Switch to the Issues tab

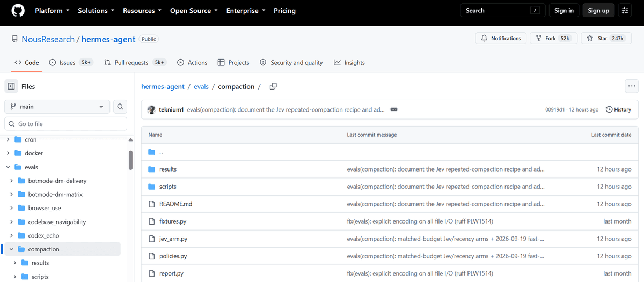pyautogui.click(x=71, y=63)
